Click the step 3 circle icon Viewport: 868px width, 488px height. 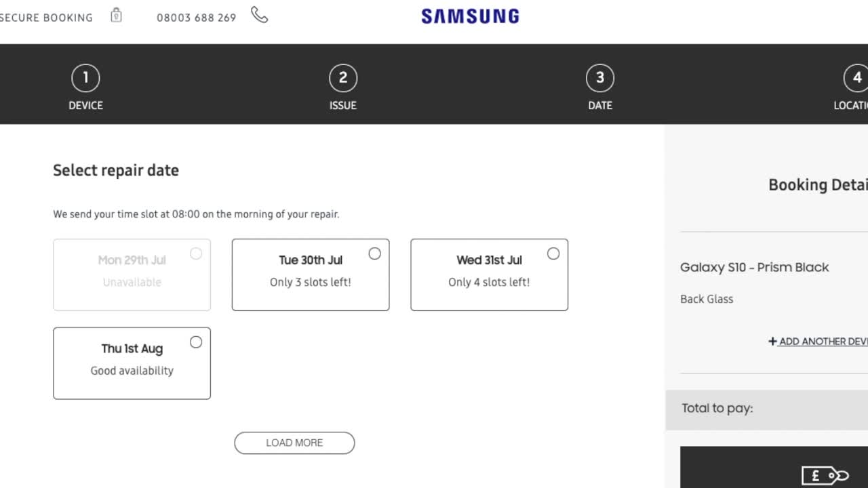tap(600, 78)
